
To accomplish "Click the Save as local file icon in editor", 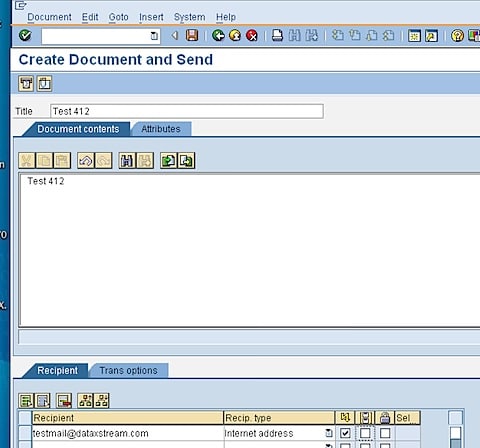I will [x=186, y=161].
